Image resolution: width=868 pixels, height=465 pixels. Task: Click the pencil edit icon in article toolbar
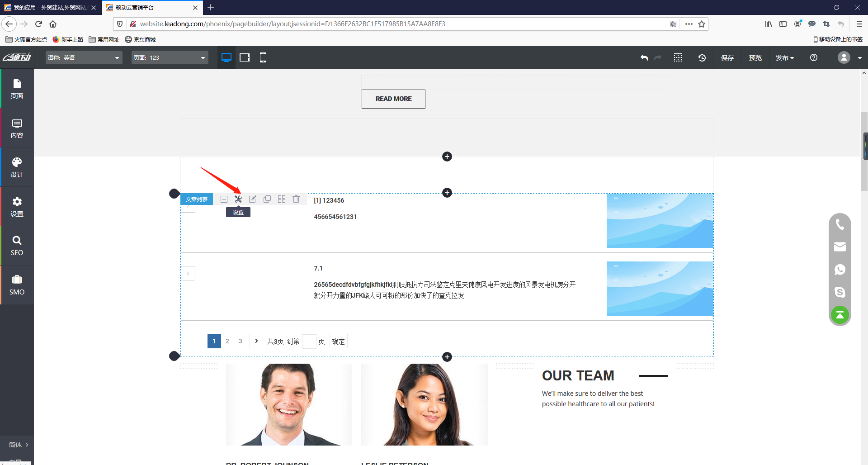(x=253, y=199)
